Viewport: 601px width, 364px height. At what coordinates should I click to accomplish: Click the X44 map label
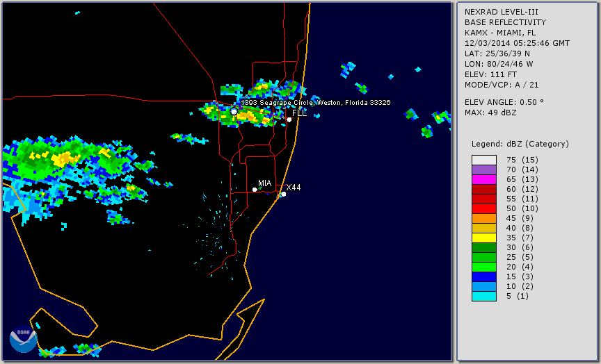coord(294,187)
